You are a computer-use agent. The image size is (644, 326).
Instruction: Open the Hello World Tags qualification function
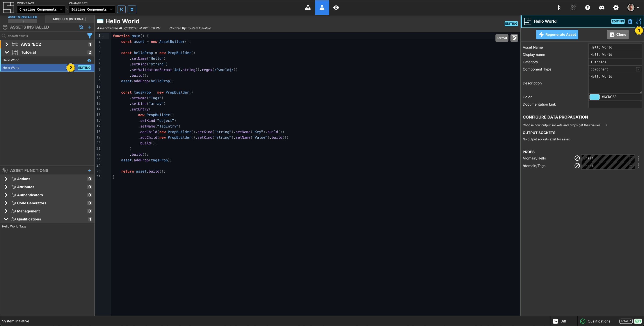[x=14, y=226]
